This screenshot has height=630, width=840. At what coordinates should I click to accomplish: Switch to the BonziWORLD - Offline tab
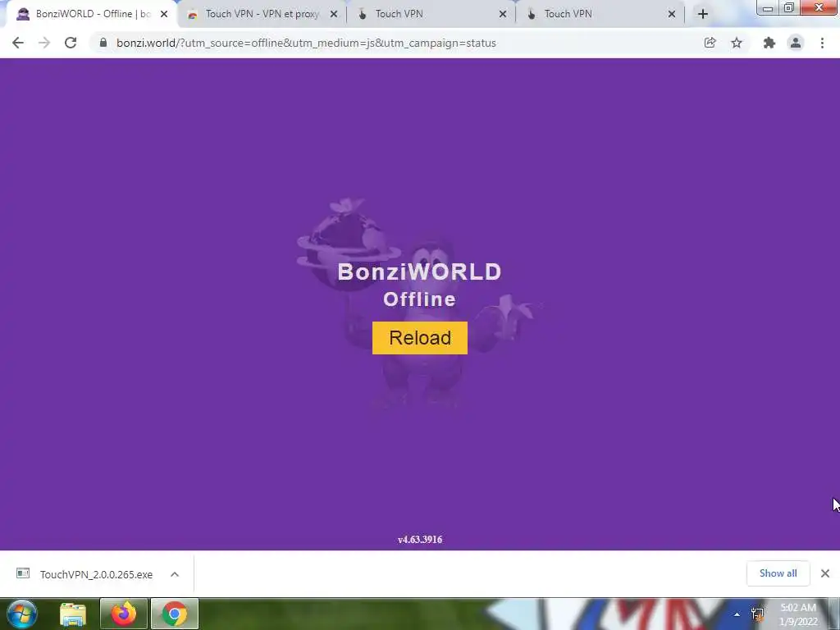pos(92,14)
